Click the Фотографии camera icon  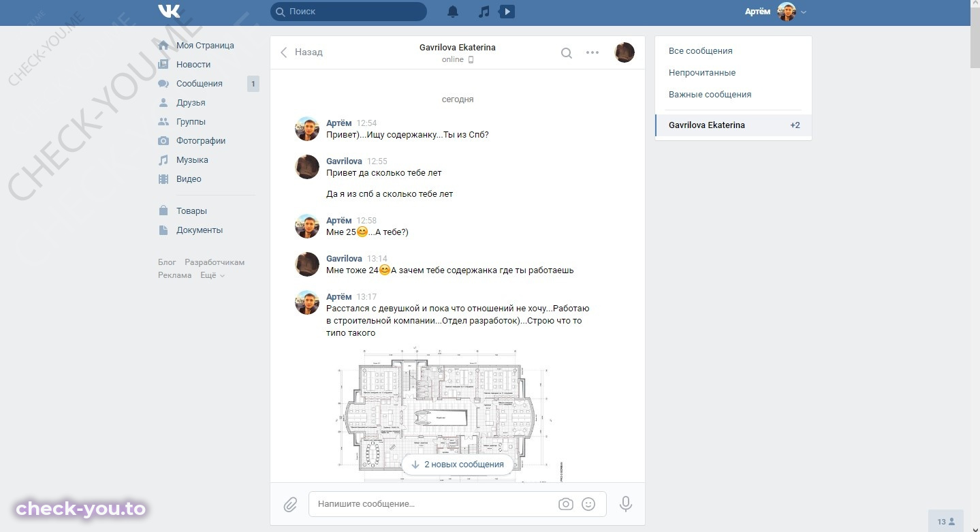(x=163, y=141)
